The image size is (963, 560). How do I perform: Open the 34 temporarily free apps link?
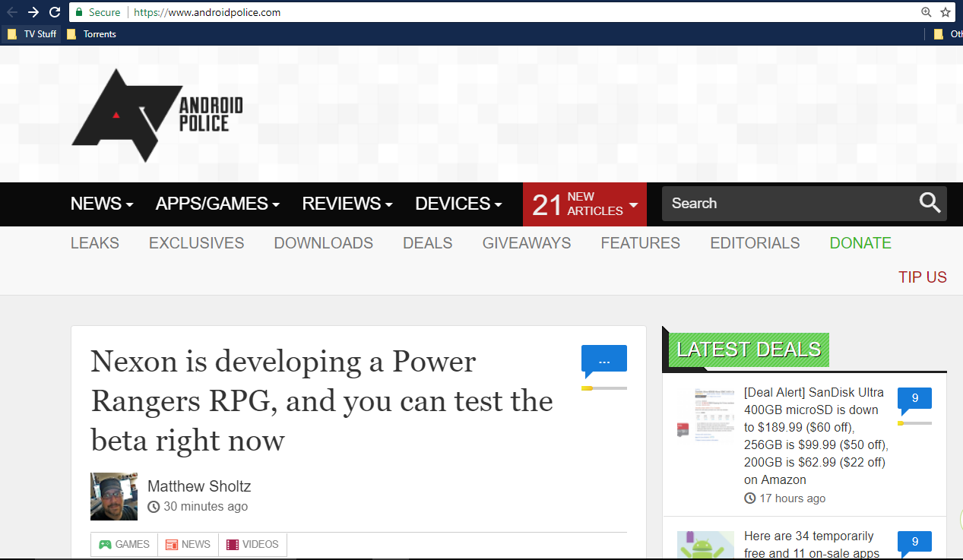pos(810,545)
